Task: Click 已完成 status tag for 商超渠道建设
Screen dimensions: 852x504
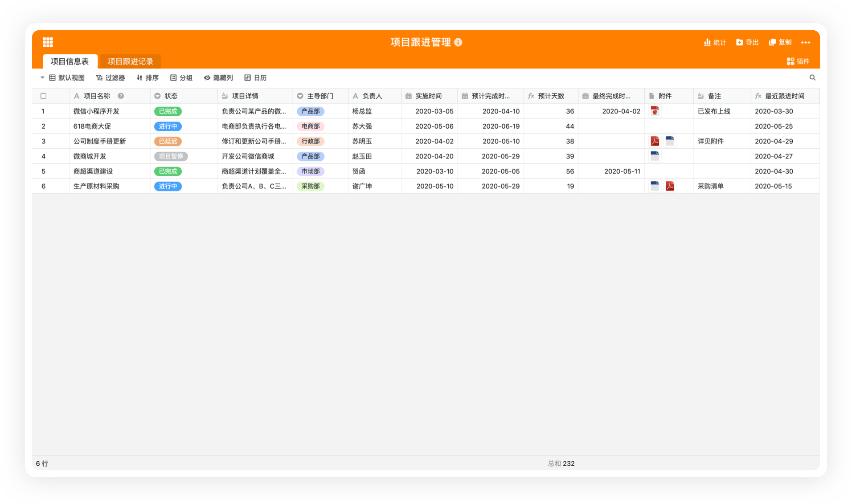Action: [168, 171]
